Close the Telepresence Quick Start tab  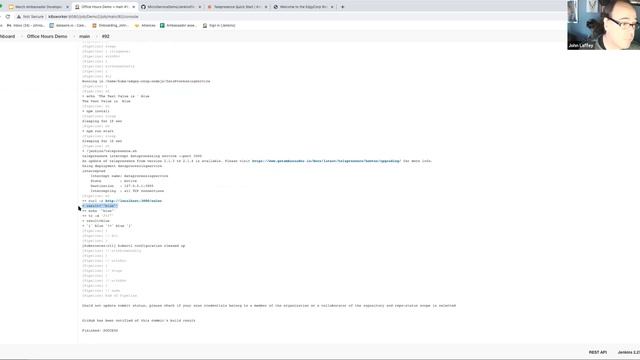pyautogui.click(x=266, y=7)
